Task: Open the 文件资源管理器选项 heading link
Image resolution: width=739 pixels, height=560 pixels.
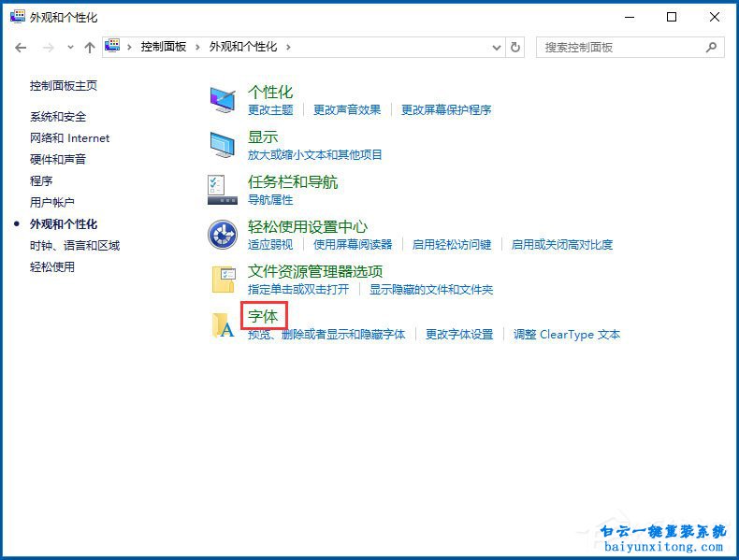Action: tap(315, 271)
